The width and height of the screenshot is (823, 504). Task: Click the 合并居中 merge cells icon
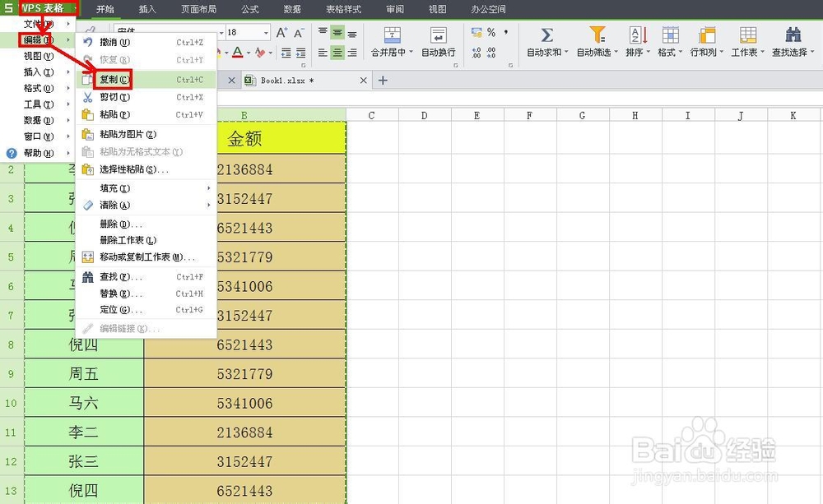click(391, 37)
